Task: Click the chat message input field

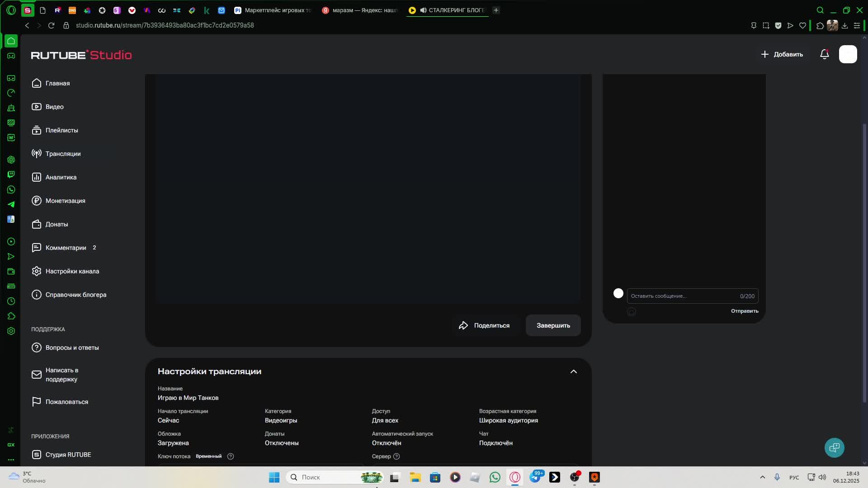Action: 693,296
